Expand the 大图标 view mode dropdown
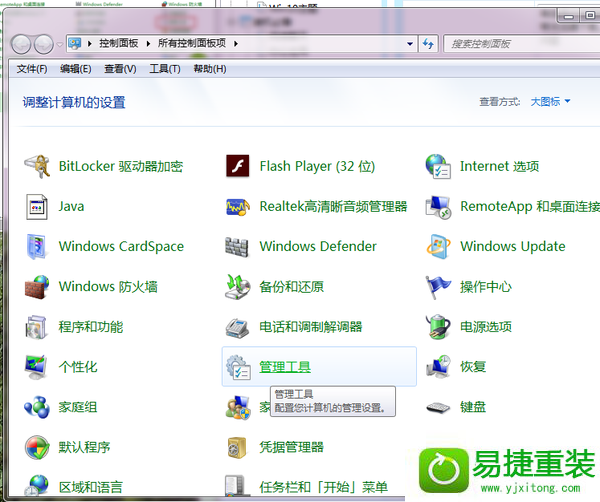 550,102
